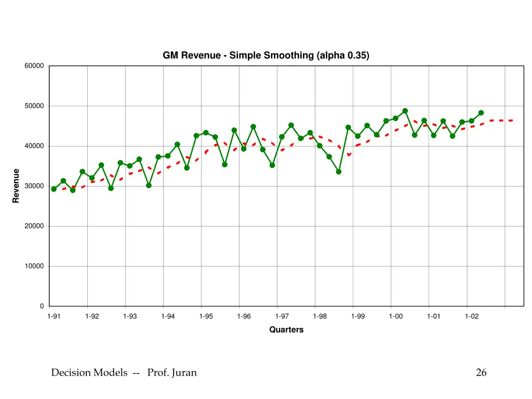Click the '1-91' x-axis label
This screenshot has height=399, width=532.
tap(54, 316)
